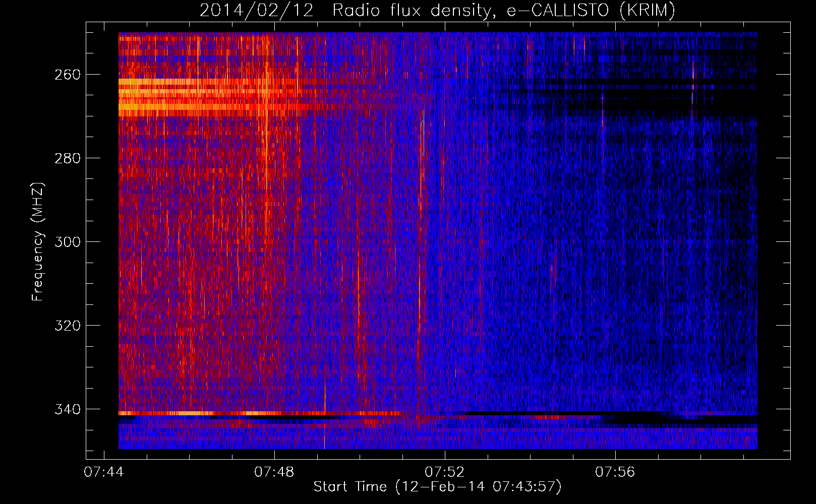Click the 320 frequency tick label
The width and height of the screenshot is (816, 504).
68,326
